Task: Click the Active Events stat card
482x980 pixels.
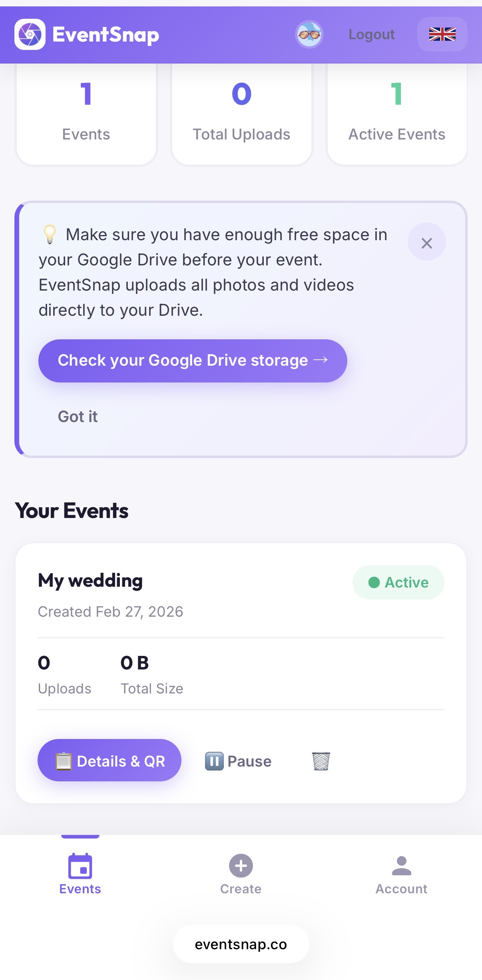Action: (397, 114)
